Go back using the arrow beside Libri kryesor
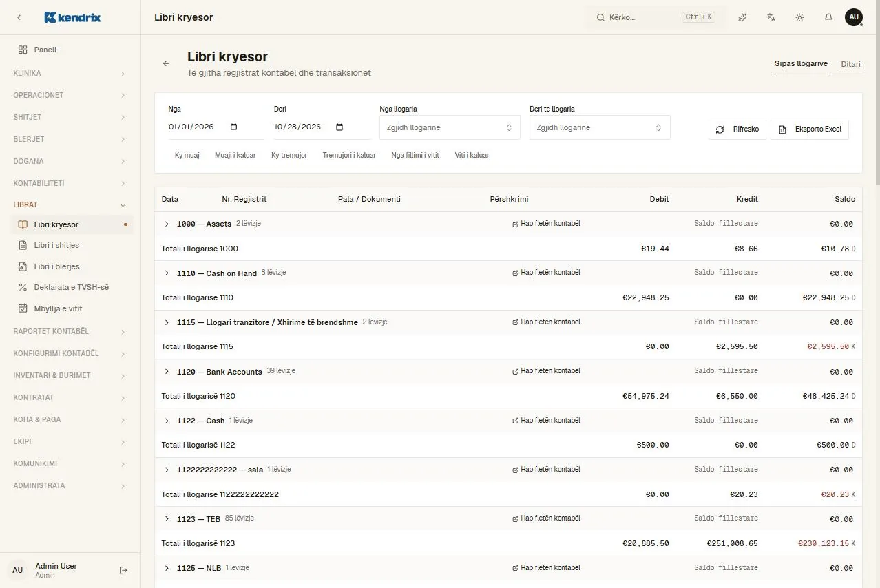This screenshot has height=588, width=880. [166, 63]
